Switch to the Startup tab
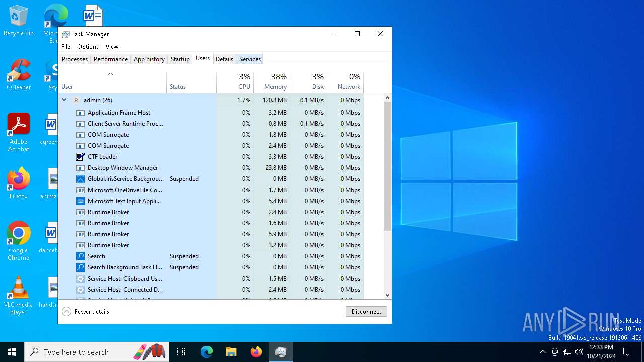 [x=180, y=59]
